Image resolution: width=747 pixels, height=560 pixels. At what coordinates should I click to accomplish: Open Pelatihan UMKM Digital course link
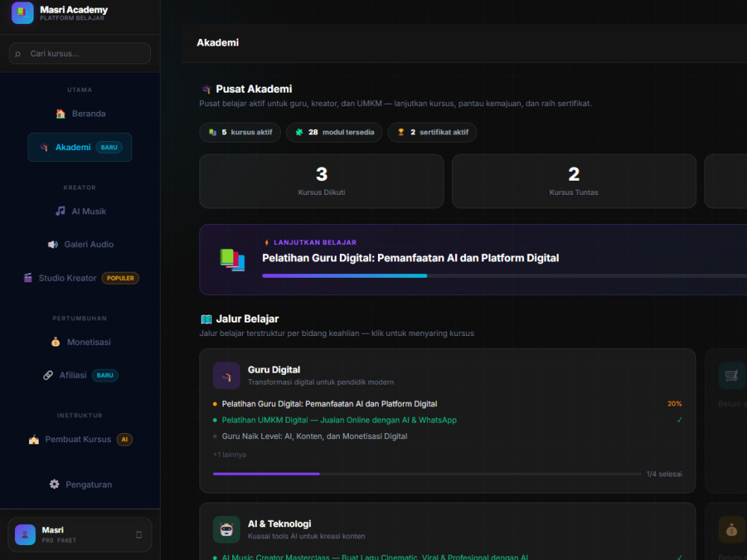pos(339,420)
